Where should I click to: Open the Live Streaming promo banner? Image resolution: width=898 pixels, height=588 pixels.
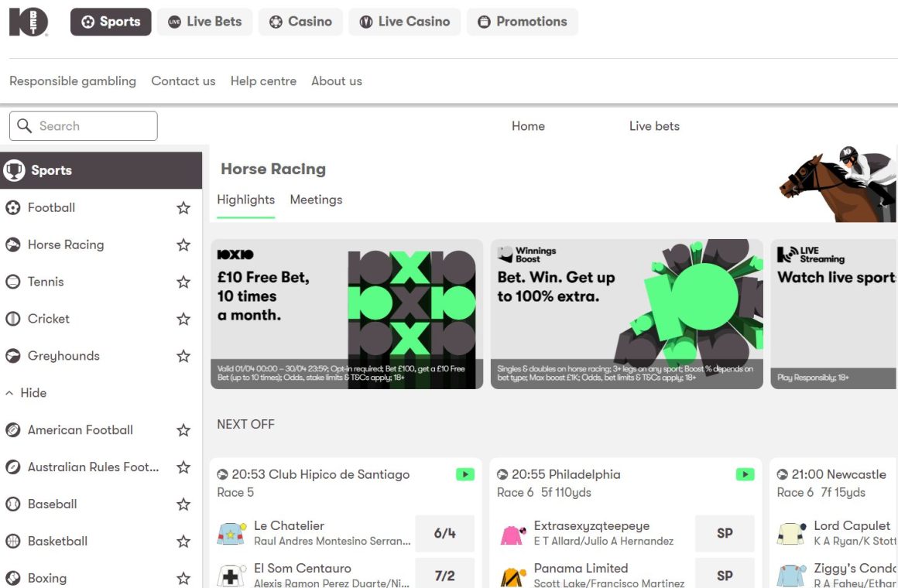(834, 314)
